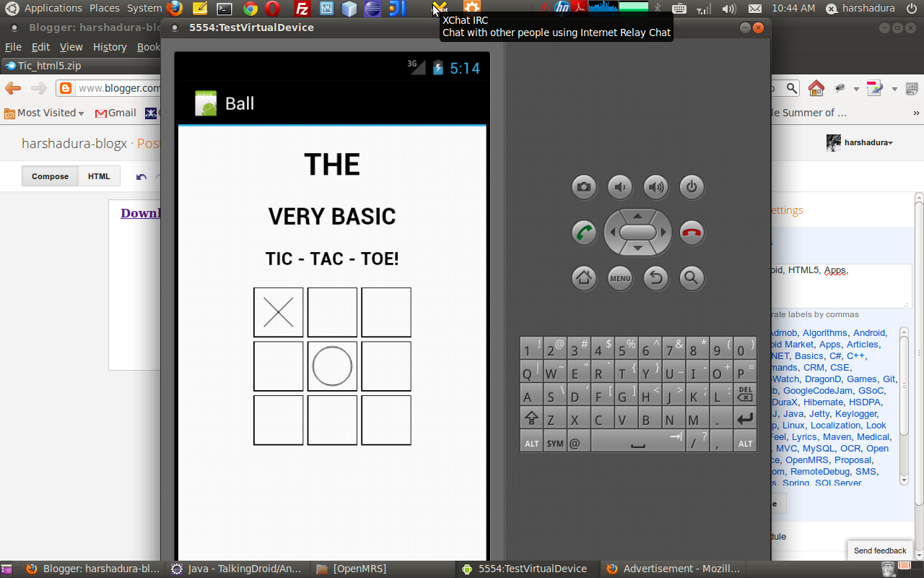Select Compose mode in the Blogger editor
924x578 pixels.
(x=50, y=176)
